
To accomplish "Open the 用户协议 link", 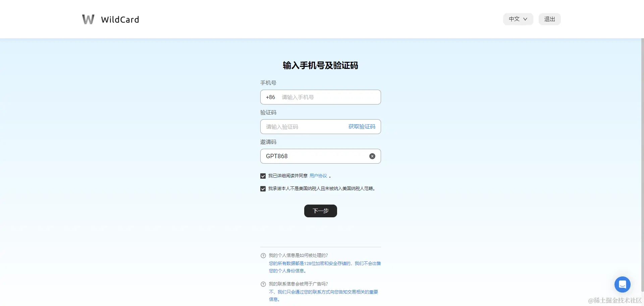I will pyautogui.click(x=318, y=176).
